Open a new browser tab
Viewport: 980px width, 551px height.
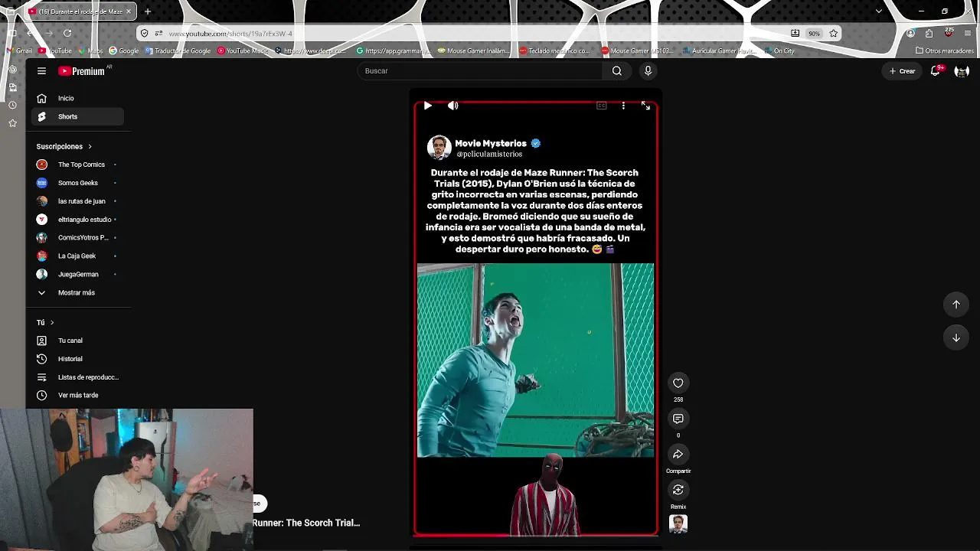(x=148, y=11)
